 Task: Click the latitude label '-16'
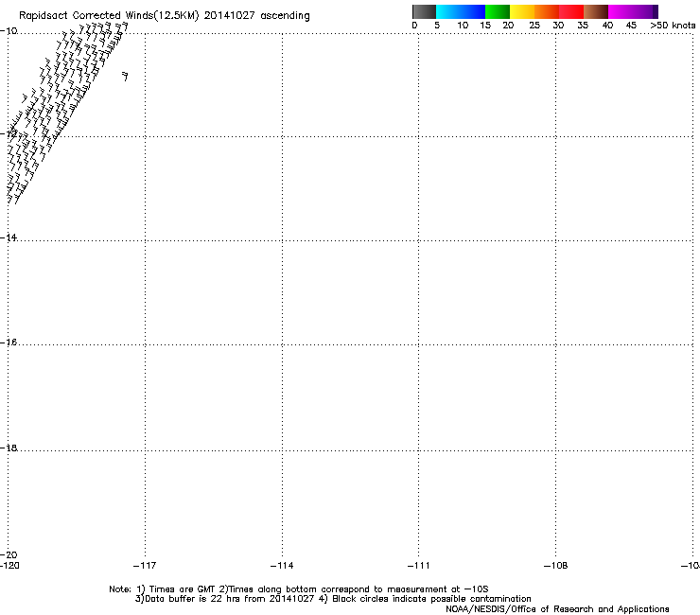[x=9, y=343]
